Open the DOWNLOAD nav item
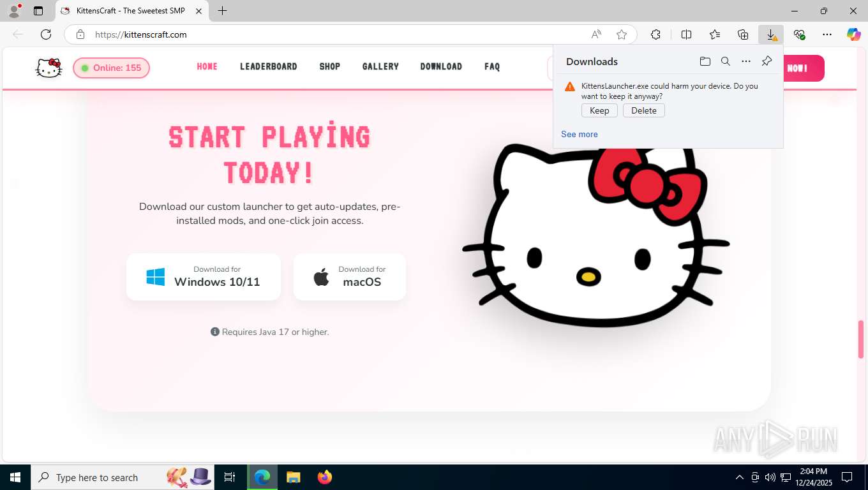The width and height of the screenshot is (868, 490). coord(441,66)
